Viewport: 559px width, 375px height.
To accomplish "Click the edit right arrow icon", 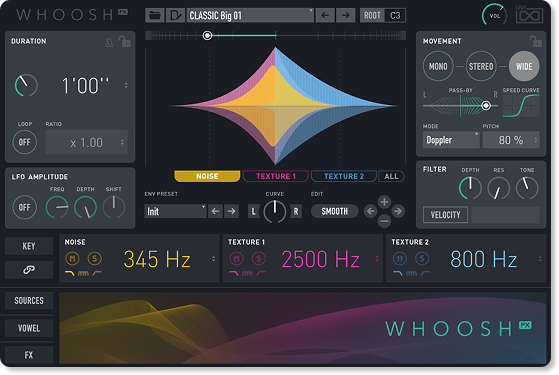I will click(x=398, y=211).
